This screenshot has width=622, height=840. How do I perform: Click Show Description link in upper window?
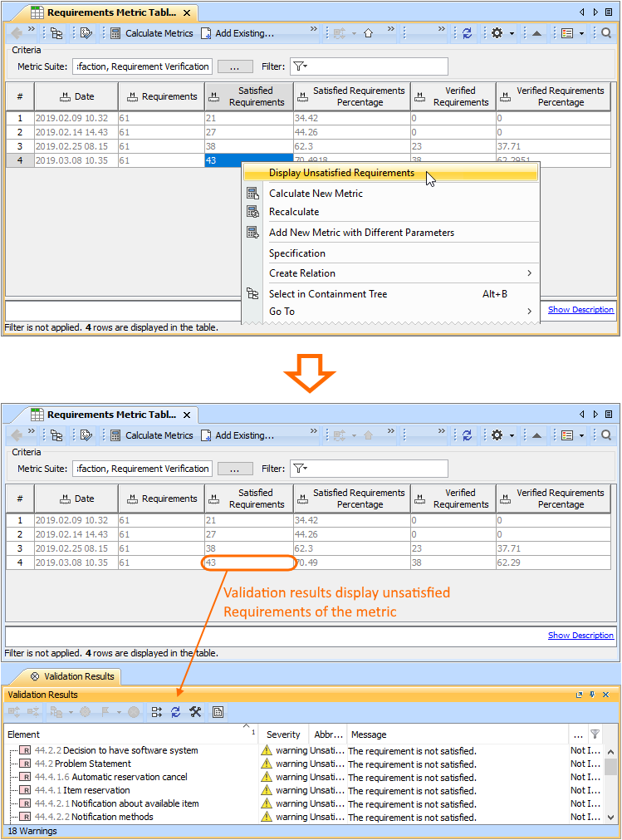580,310
